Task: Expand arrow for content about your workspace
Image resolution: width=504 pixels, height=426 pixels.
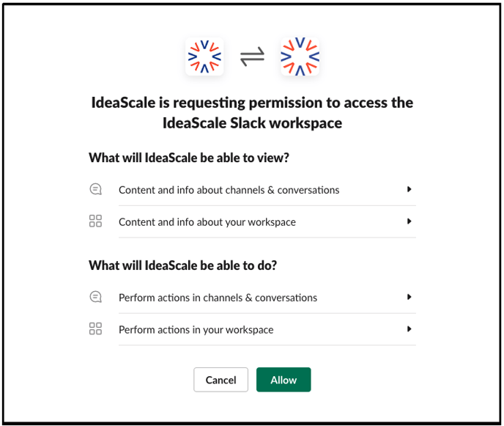Action: 409,221
